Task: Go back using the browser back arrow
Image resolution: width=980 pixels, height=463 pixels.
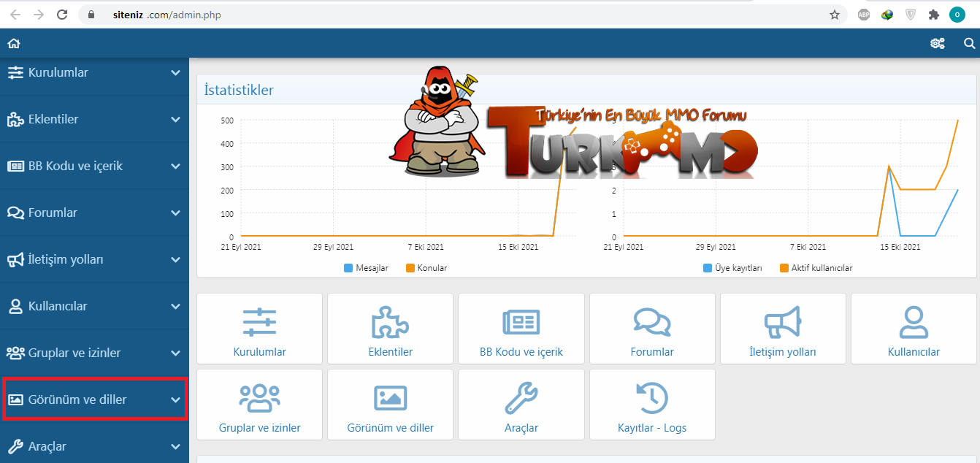Action: (x=15, y=15)
